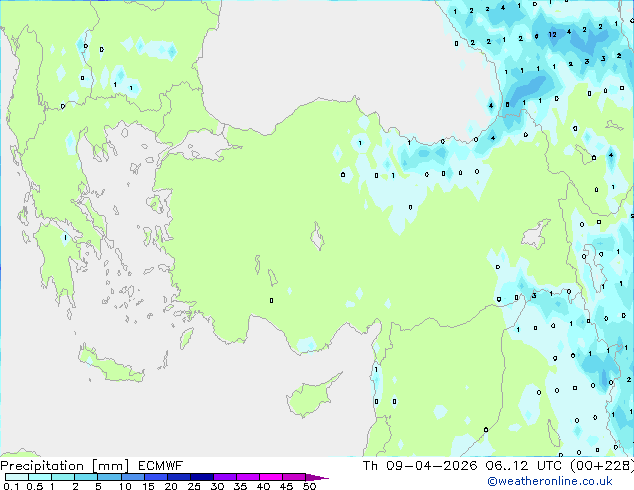This screenshot has height=490, width=634.
Task: Select the legend swatch between 2 and 5
Action: (86, 477)
